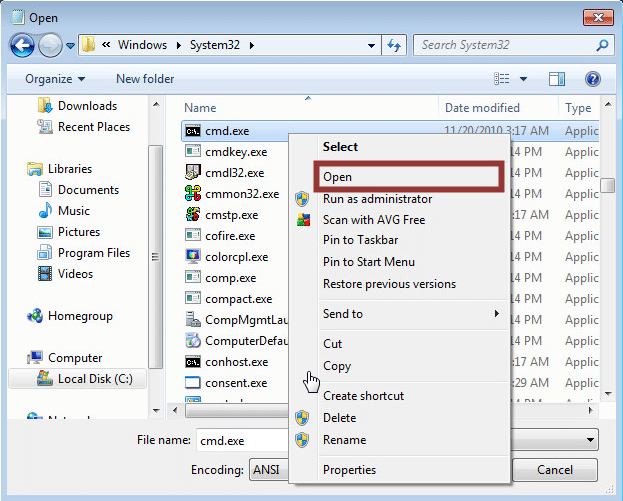Open the change view dropdown arrow
Screen dimensions: 623x501
click(x=523, y=79)
